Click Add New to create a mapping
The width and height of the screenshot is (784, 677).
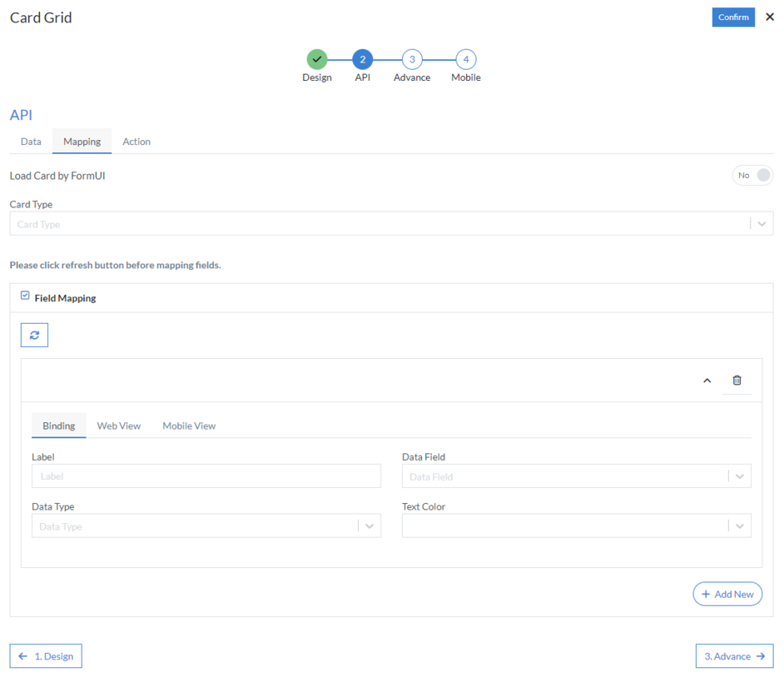[727, 594]
